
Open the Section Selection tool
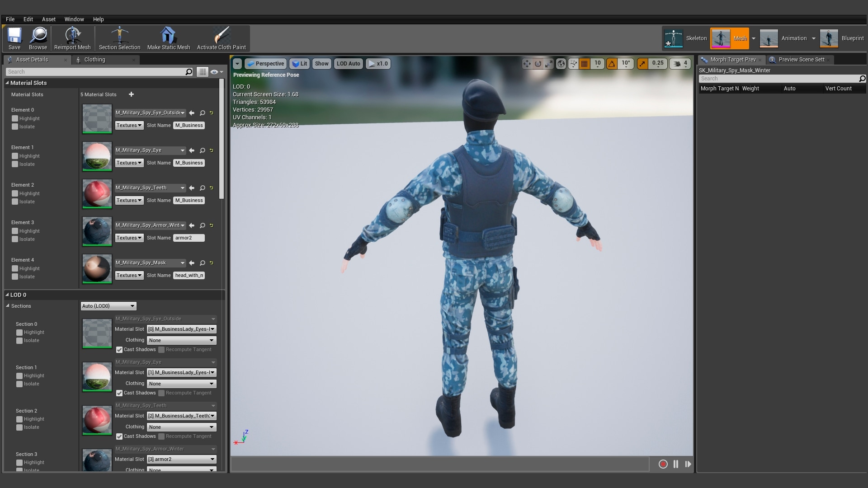[119, 38]
